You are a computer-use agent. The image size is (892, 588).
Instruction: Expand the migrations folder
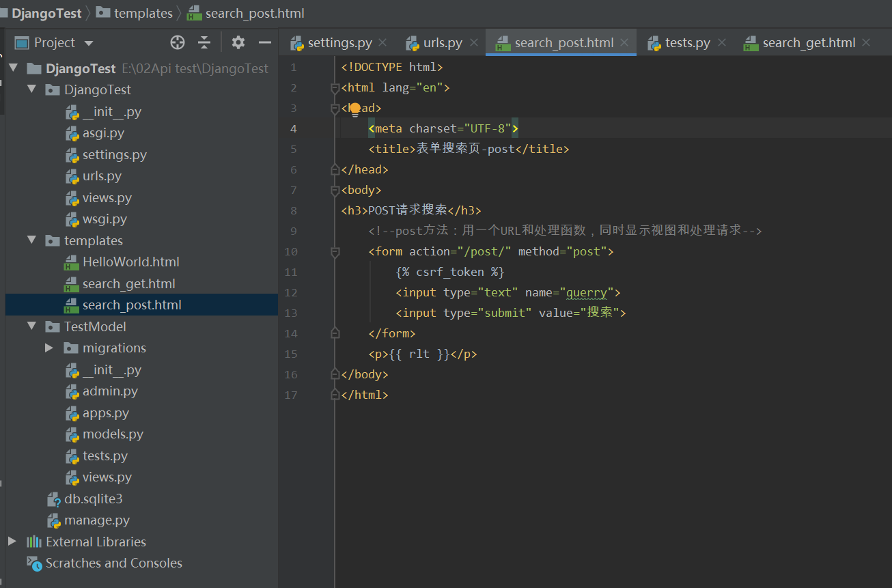coord(49,348)
